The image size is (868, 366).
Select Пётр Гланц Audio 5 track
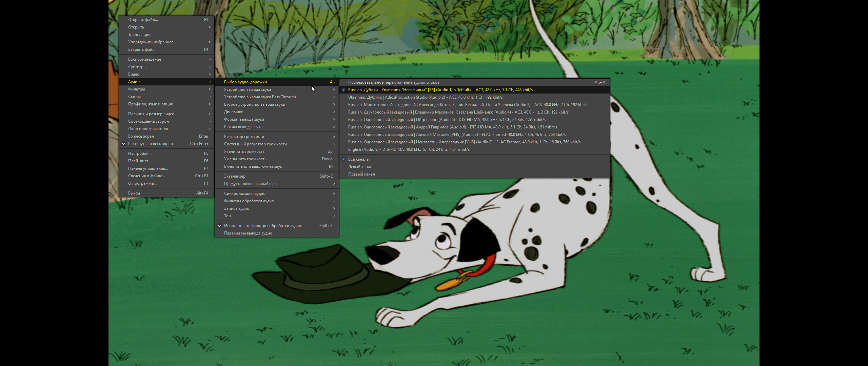point(474,120)
